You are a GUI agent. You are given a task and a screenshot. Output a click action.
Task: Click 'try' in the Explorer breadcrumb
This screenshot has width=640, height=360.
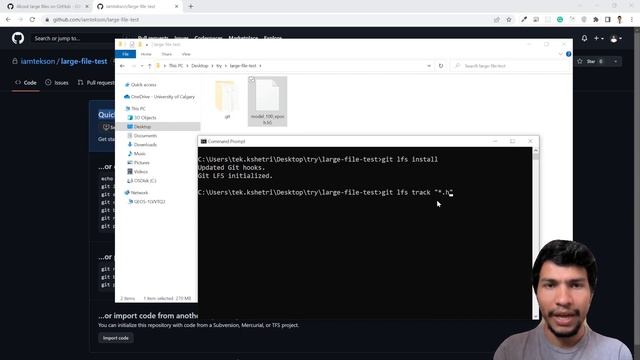(219, 66)
